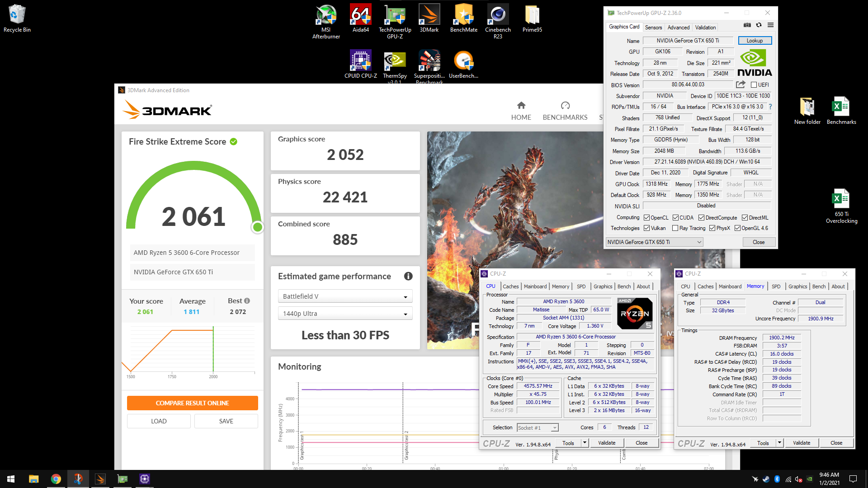
Task: Launch CPUID CPU-Z desktop shortcut
Action: (360, 64)
